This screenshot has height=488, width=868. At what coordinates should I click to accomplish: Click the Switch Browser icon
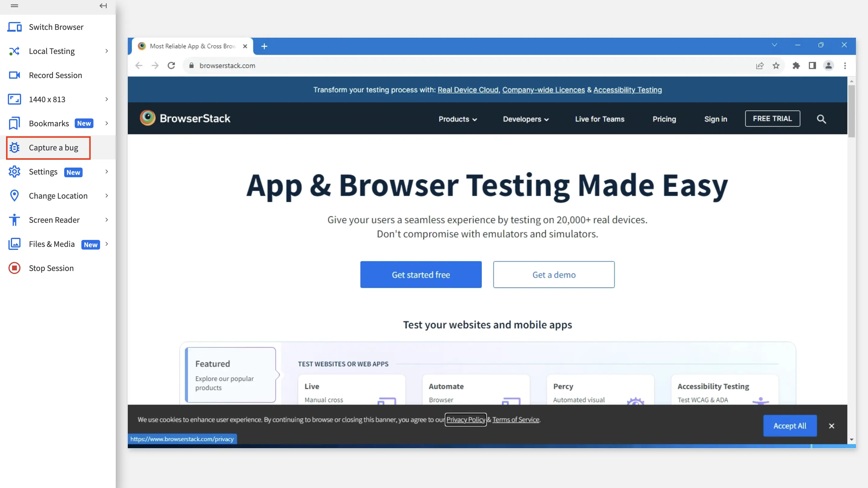[14, 27]
